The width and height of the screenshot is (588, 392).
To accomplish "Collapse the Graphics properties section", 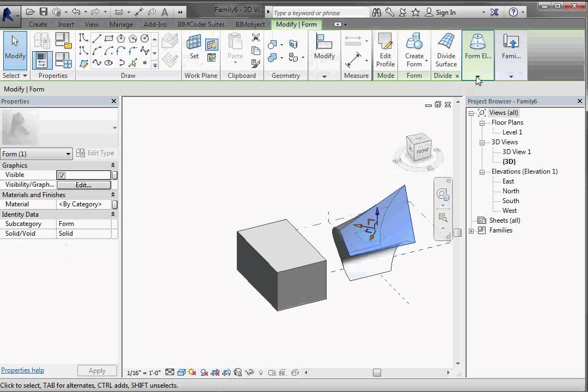I will click(x=113, y=166).
